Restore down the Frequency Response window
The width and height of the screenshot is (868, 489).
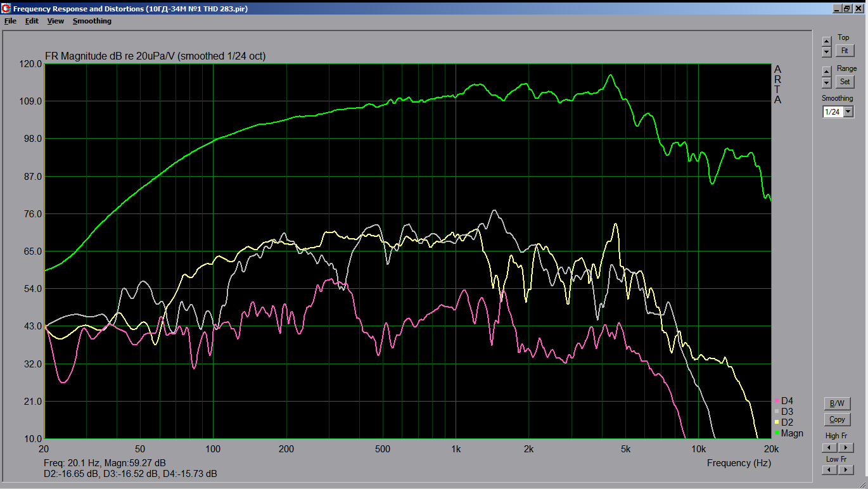pyautogui.click(x=846, y=10)
